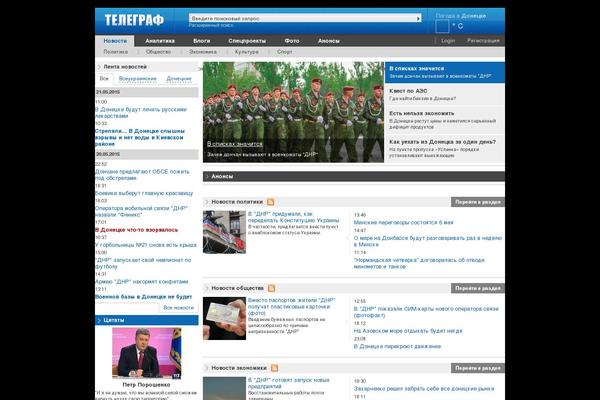
Task: Open RSS feed for Новости экономики
Action: pyautogui.click(x=274, y=368)
